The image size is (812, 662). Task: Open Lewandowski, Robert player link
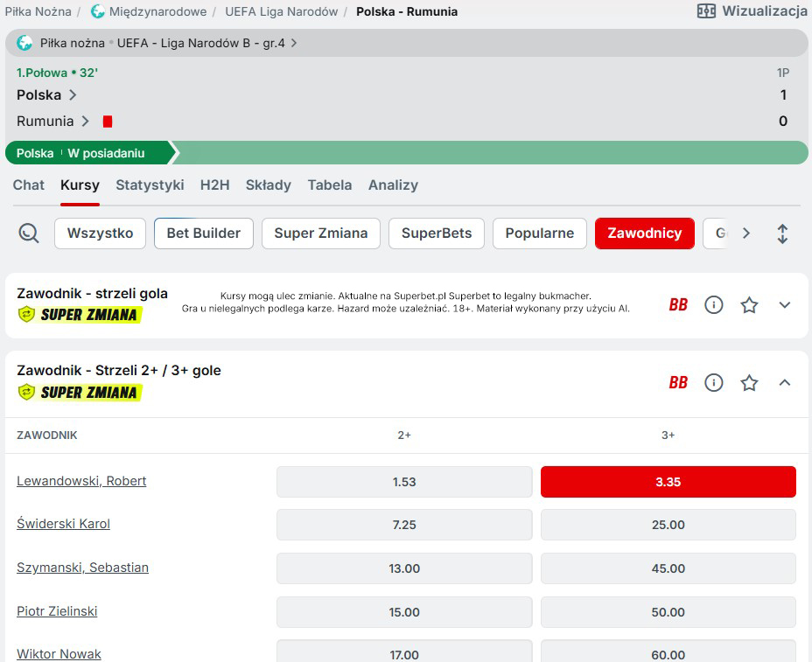[81, 481]
